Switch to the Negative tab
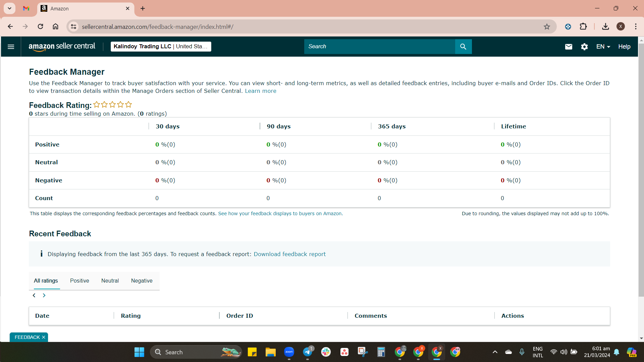Image resolution: width=644 pixels, height=362 pixels. pos(142,281)
